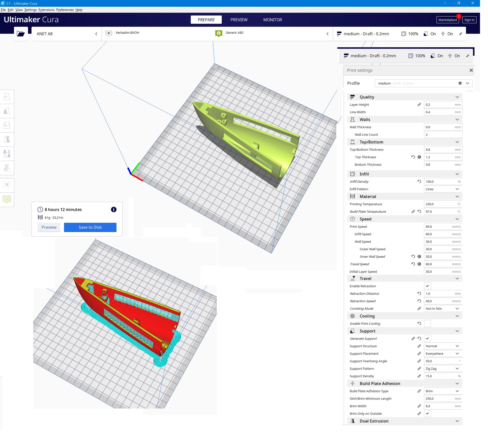Enable the Print Cooling checkbox
488x448 pixels.
[427, 323]
